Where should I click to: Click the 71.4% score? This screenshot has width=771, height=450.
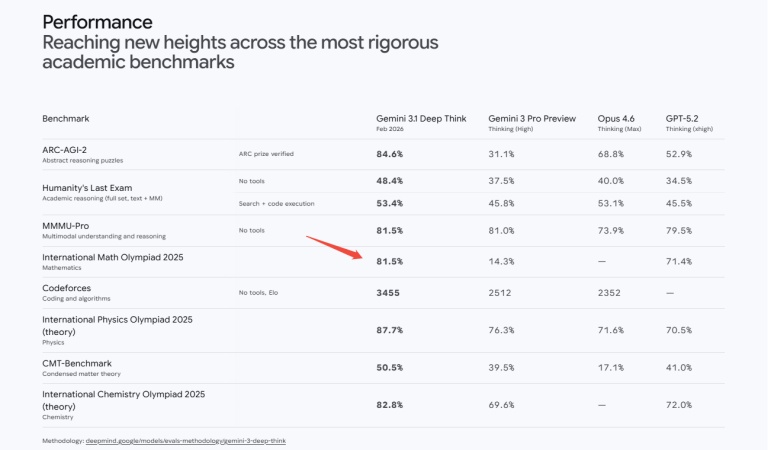pyautogui.click(x=679, y=262)
